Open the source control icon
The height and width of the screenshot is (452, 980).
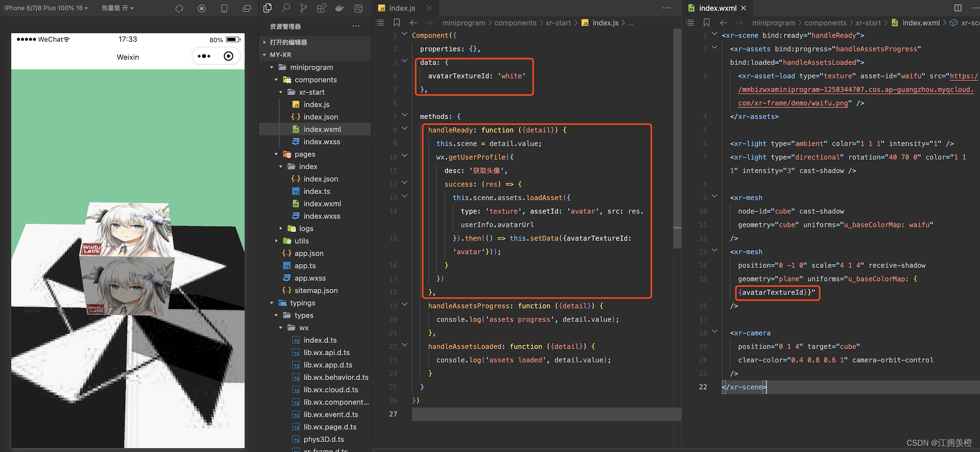point(303,8)
